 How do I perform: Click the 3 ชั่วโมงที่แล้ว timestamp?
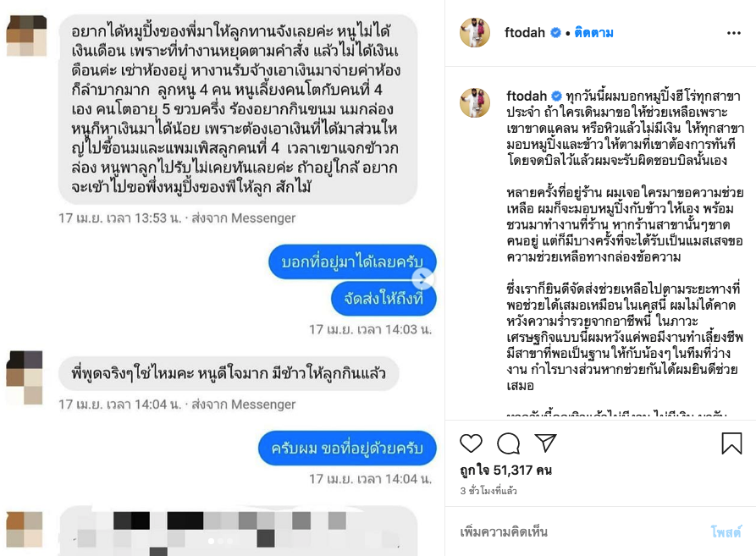click(488, 491)
